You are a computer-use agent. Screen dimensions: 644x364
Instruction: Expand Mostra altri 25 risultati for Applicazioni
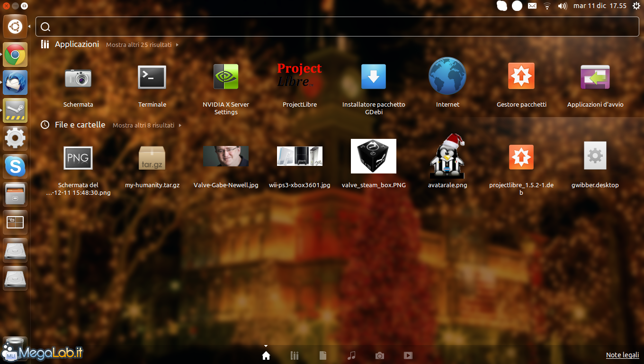tap(142, 45)
